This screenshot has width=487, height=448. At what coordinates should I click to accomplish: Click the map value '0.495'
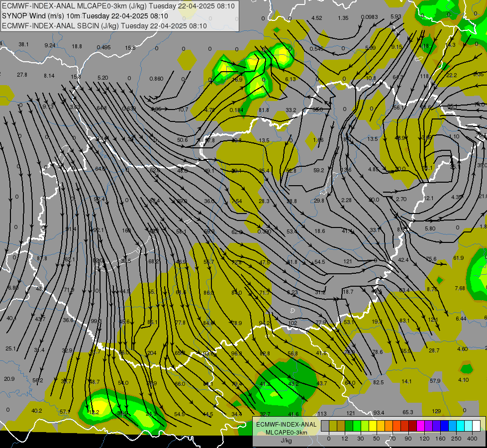pyautogui.click(x=104, y=47)
